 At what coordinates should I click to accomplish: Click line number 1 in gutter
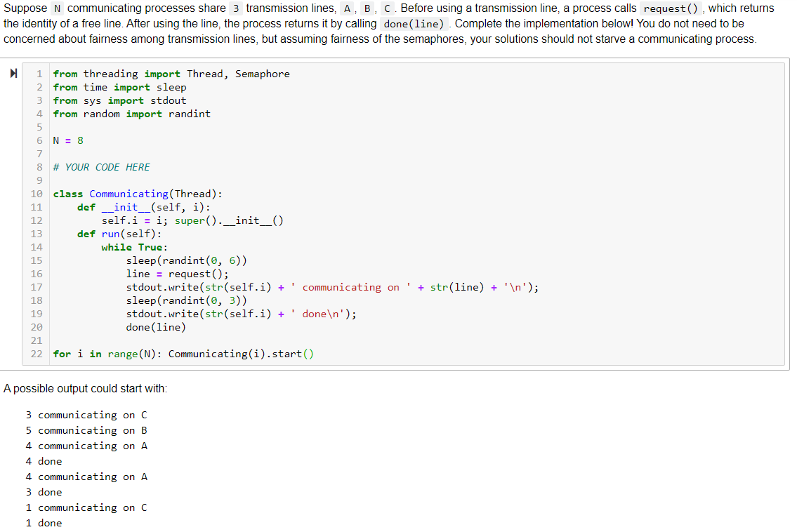(39, 73)
